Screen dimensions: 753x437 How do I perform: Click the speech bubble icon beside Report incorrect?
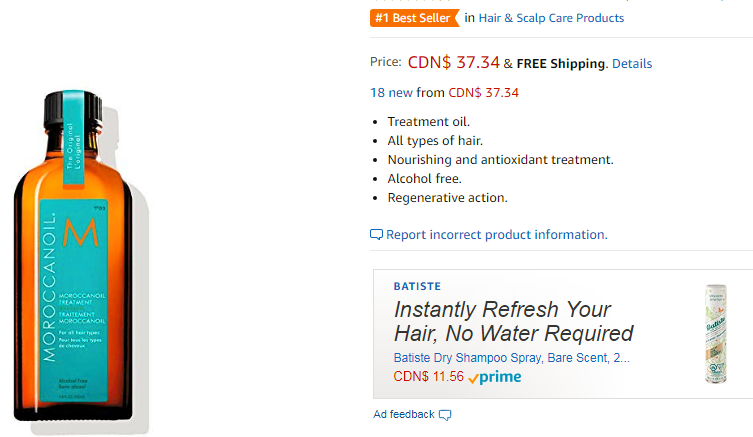click(376, 235)
